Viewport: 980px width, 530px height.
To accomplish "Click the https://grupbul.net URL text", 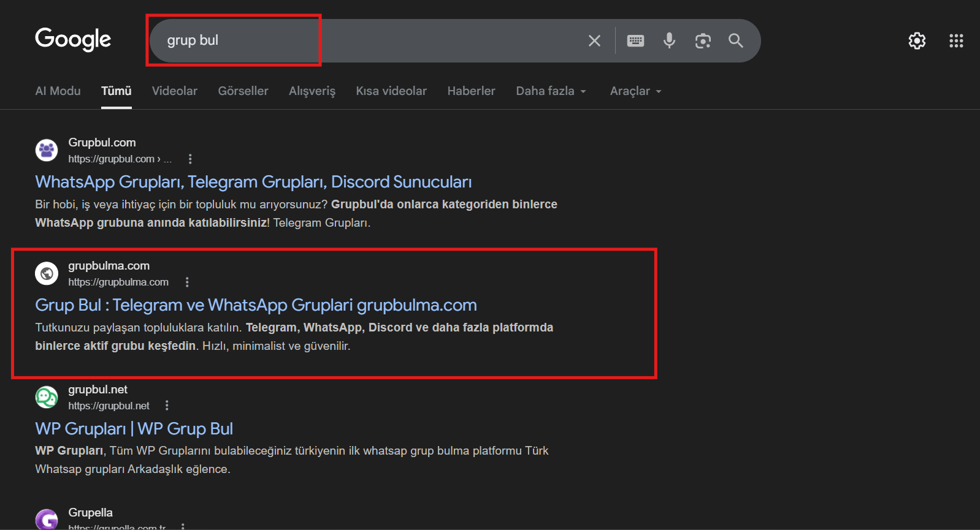I will (x=109, y=406).
